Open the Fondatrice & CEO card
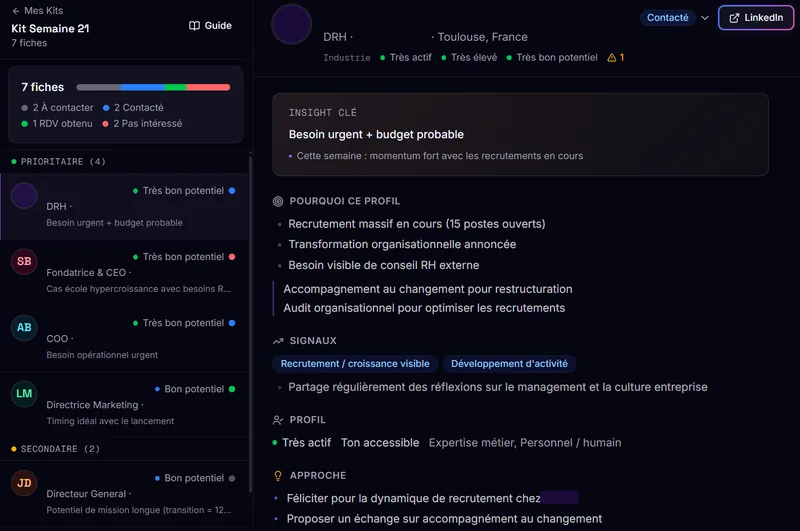800x531 pixels. [124, 273]
